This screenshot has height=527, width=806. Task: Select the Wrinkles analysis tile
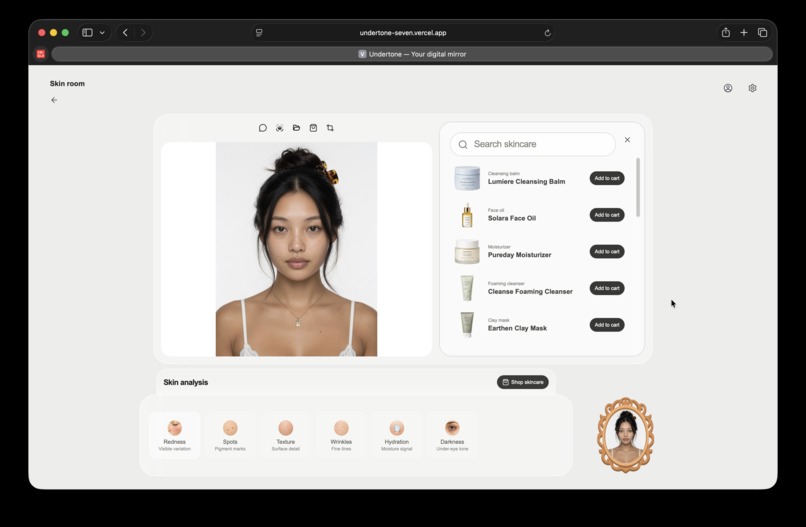(341, 435)
